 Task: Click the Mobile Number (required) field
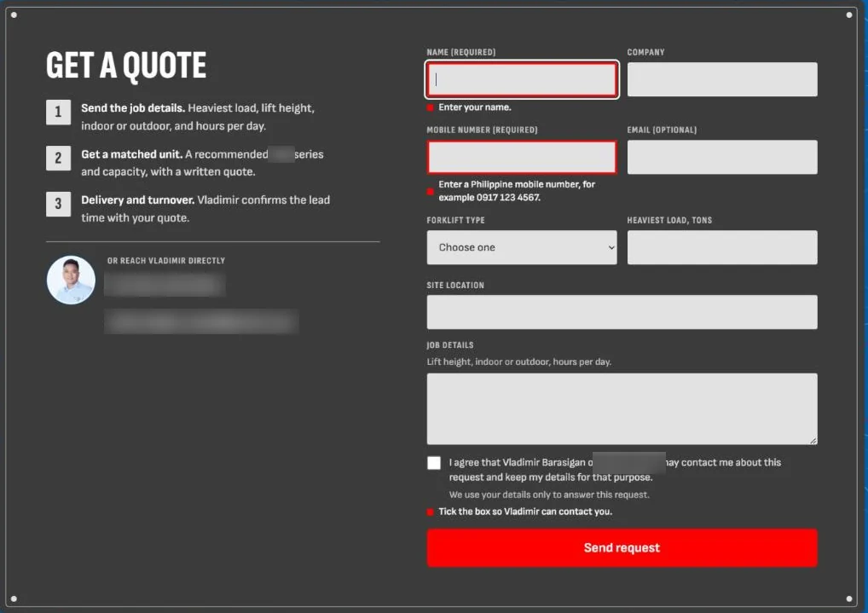[522, 157]
